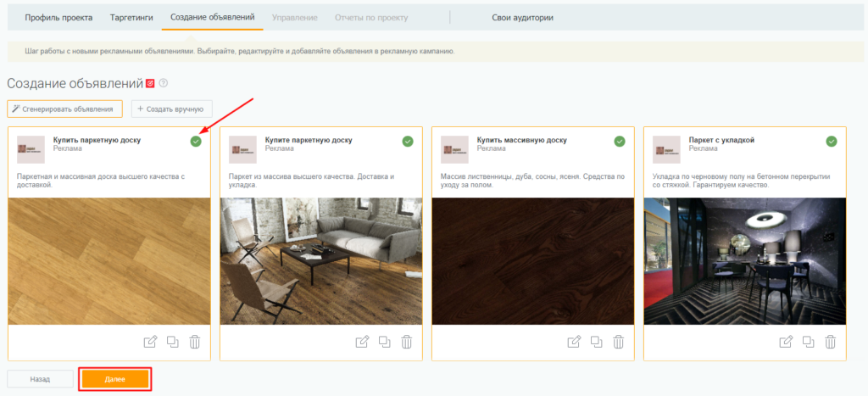Select the living room sofa ad image

[320, 261]
